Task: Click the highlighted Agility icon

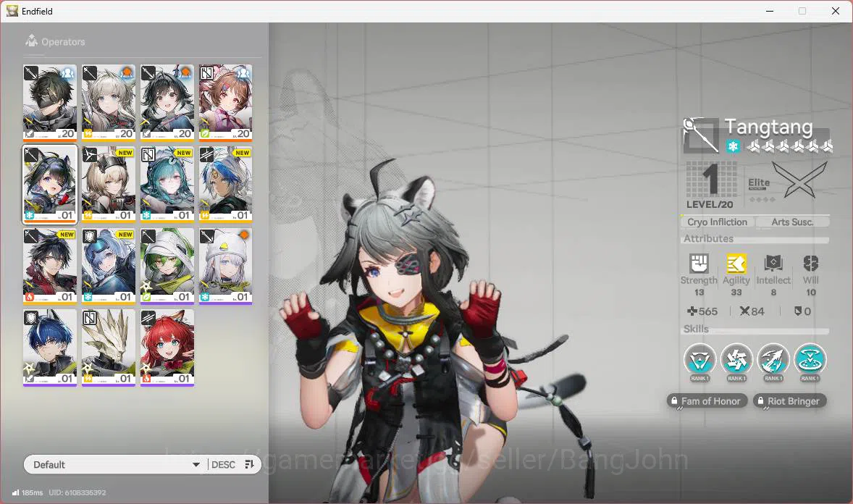Action: 736,264
